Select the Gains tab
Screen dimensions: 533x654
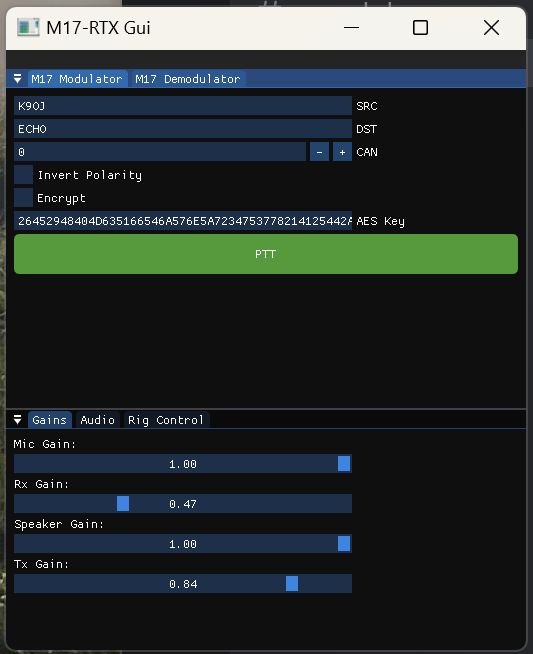point(50,420)
